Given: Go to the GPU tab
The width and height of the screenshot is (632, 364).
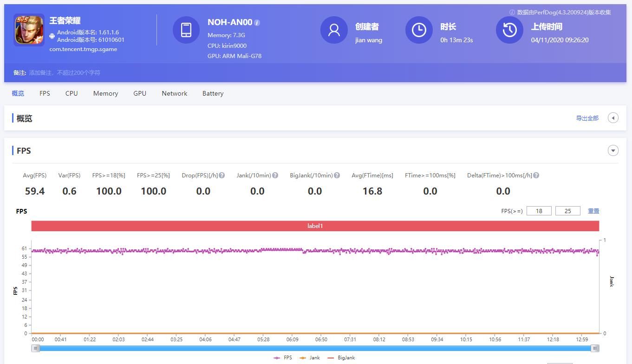Looking at the screenshot, I should [x=140, y=93].
